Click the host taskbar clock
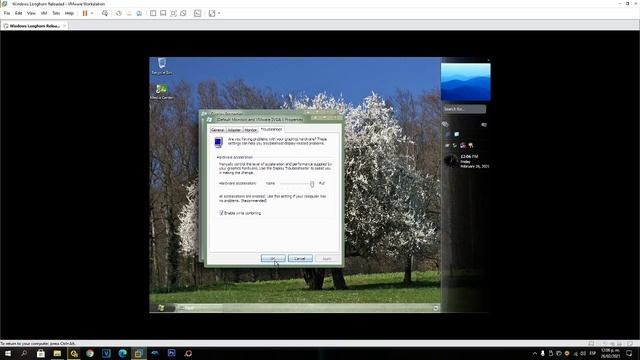The height and width of the screenshot is (360, 640). click(610, 353)
